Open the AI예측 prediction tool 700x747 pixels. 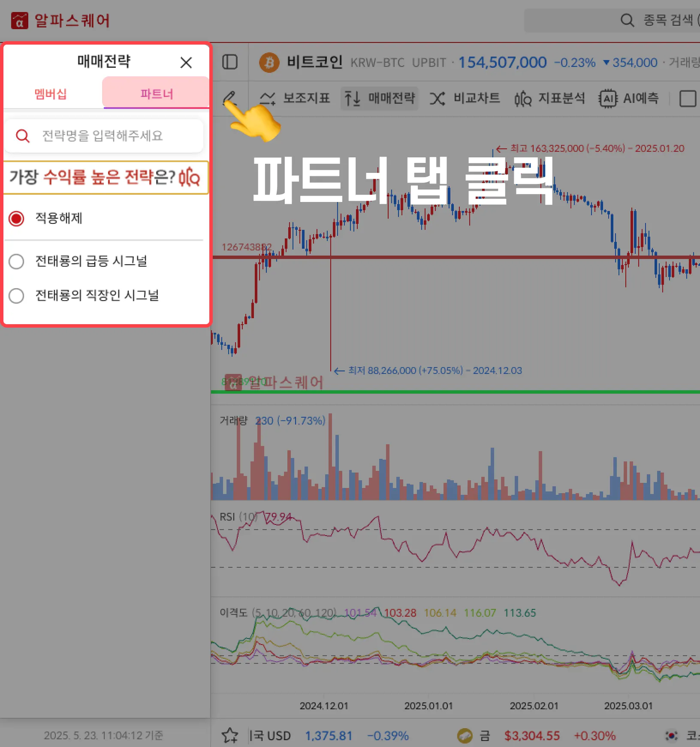[x=629, y=98]
